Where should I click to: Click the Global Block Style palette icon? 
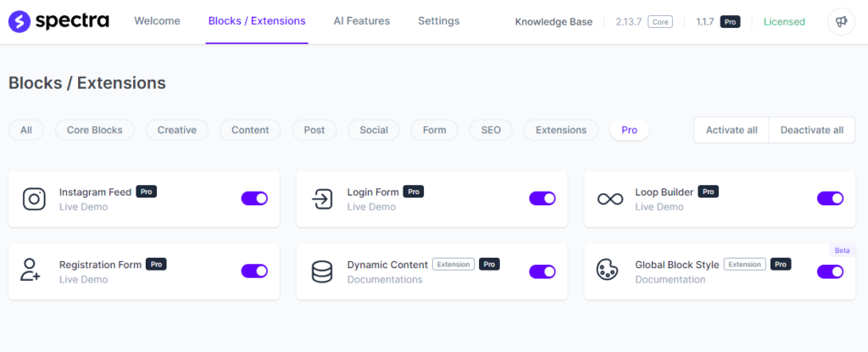pos(607,271)
